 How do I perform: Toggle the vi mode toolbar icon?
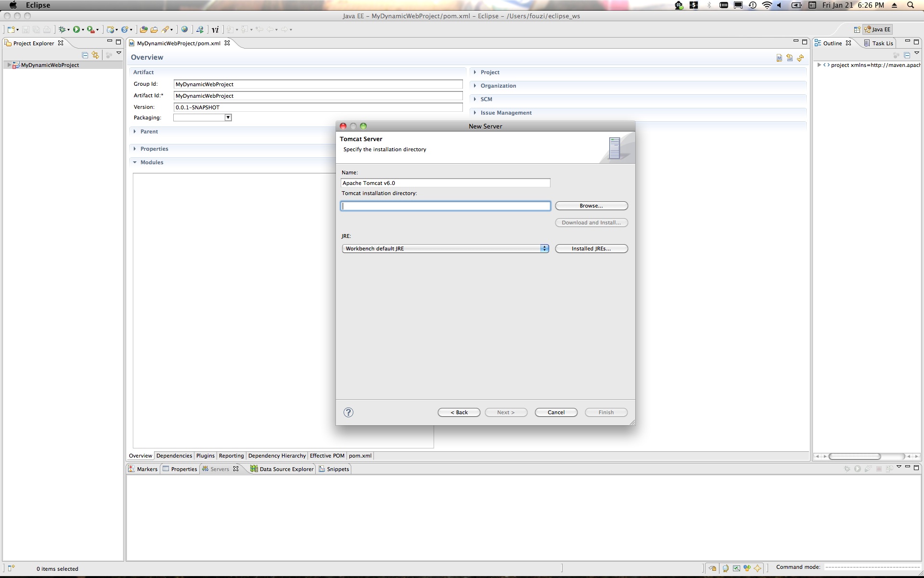coord(215,29)
